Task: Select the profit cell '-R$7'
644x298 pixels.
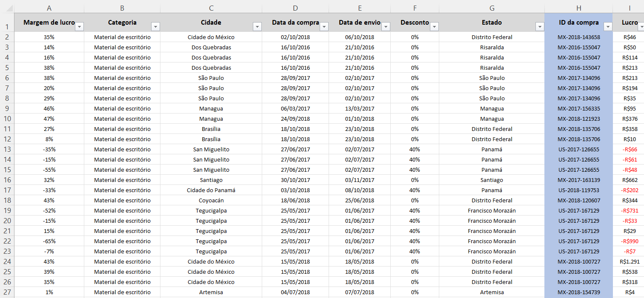Action: [629, 251]
